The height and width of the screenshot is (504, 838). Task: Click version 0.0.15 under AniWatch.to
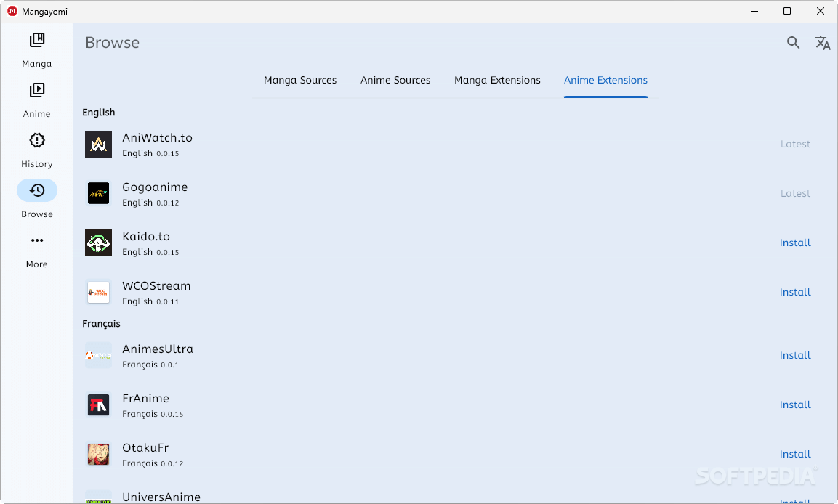pyautogui.click(x=168, y=154)
